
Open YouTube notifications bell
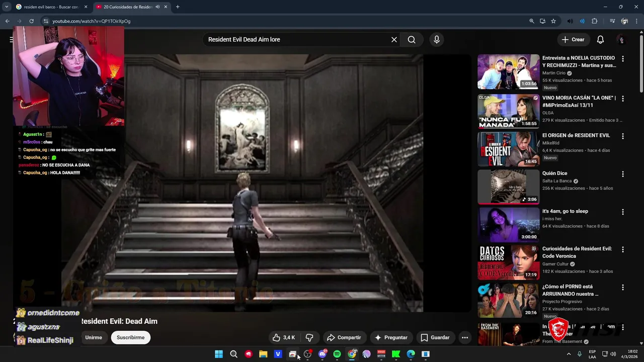(x=600, y=40)
